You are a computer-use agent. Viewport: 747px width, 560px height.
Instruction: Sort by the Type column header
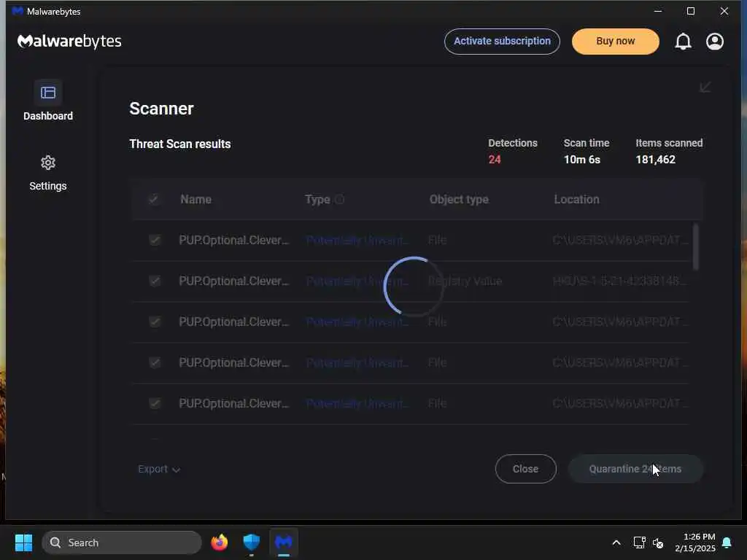(317, 200)
